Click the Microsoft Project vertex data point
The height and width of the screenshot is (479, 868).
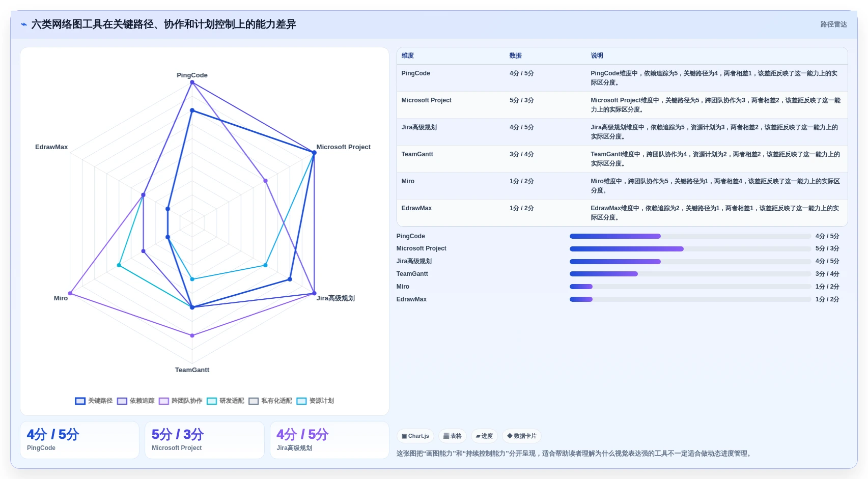tap(314, 153)
